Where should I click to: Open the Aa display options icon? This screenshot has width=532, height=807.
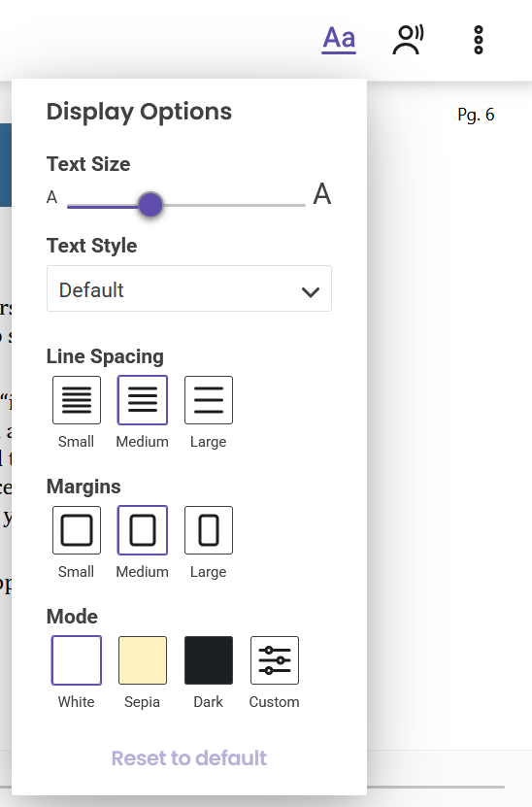point(339,39)
